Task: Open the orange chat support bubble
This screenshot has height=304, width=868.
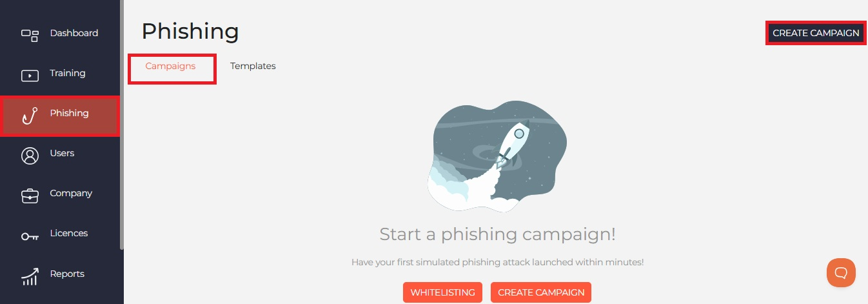Action: coord(841,272)
